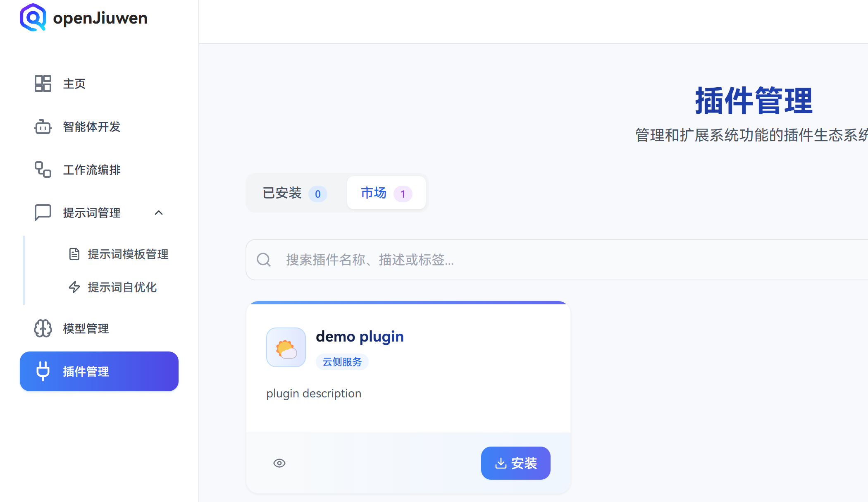Click the lightning icon beside 提示词自优化
This screenshot has width=868, height=502.
point(74,287)
